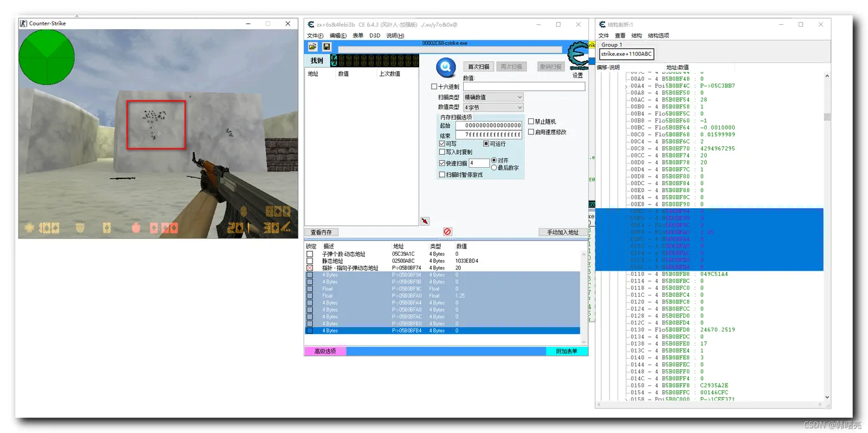Open 文件 menu in structure dissect window
Viewport: 868px width, 433px height.
tap(604, 36)
